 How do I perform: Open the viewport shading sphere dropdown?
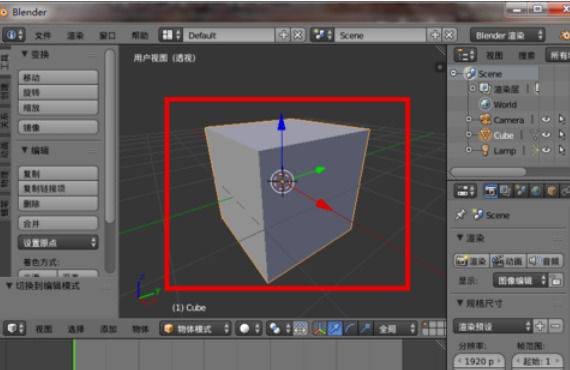click(x=249, y=329)
